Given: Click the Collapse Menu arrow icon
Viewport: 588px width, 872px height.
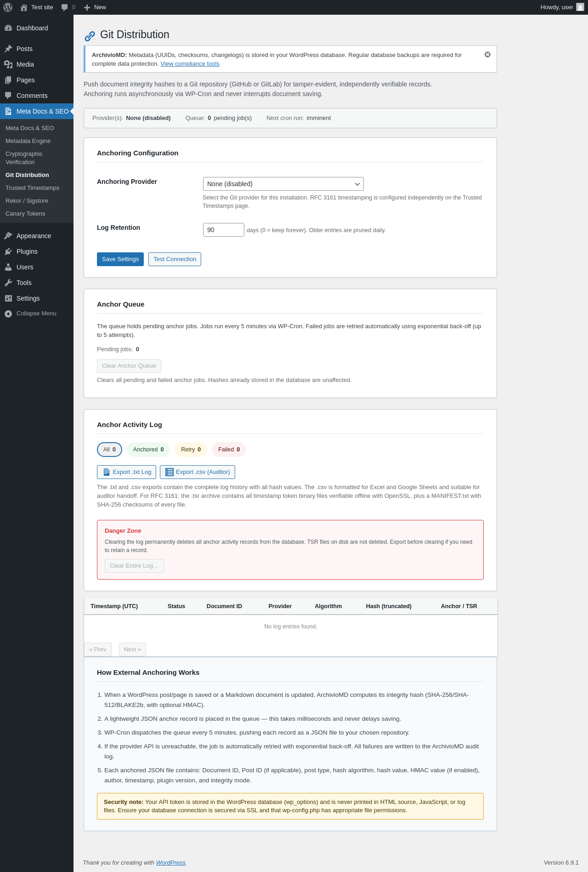Looking at the screenshot, I should (8, 313).
